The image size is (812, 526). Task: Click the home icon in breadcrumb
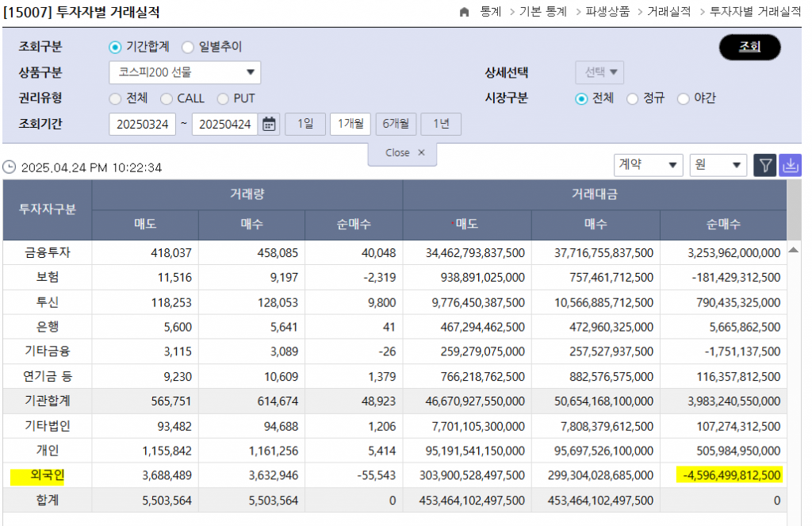465,13
